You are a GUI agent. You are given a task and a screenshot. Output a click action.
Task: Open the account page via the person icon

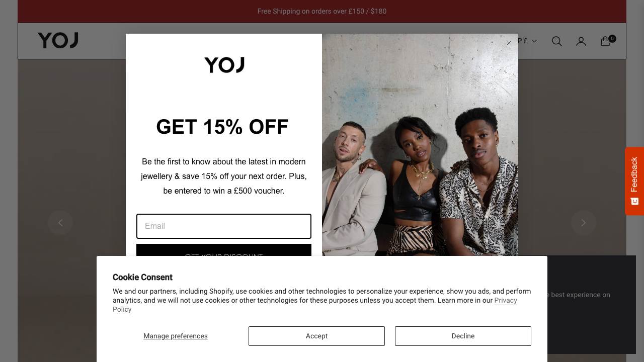(581, 41)
